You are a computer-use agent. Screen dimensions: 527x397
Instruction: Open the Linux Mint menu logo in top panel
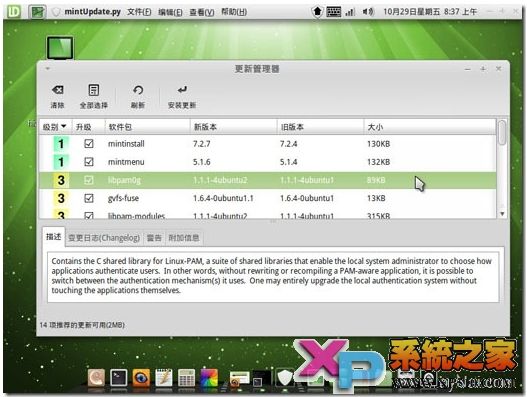click(x=13, y=12)
